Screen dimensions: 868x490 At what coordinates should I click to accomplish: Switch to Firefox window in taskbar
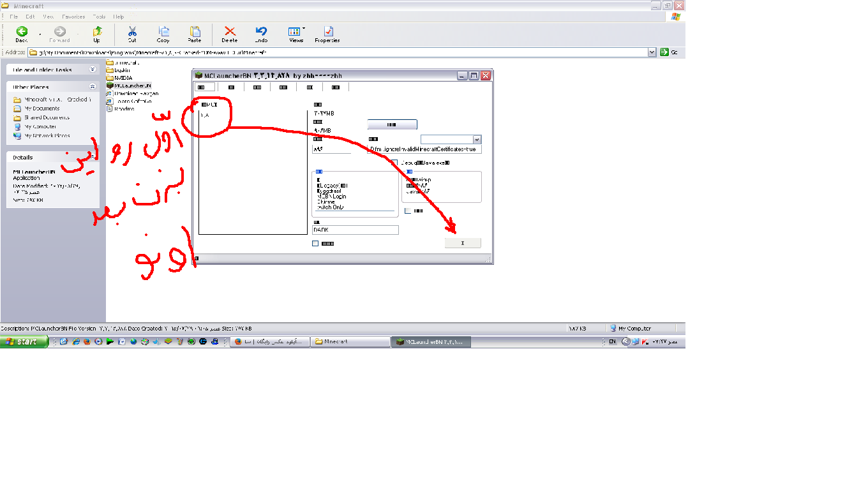pos(269,342)
